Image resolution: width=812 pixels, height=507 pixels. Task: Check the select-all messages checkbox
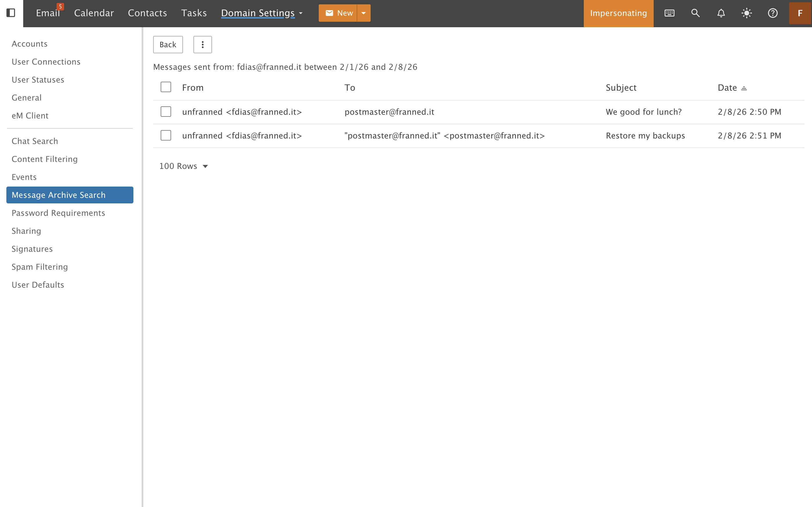pyautogui.click(x=166, y=87)
